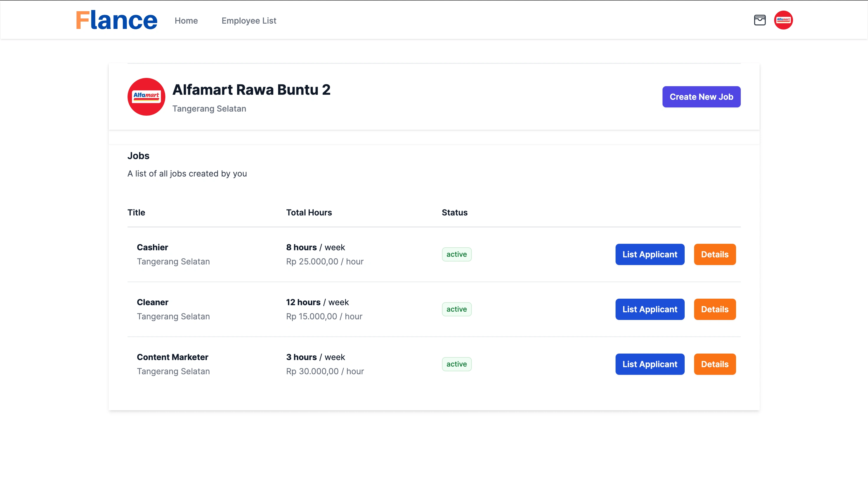Click List Applicant button for Cleaner

tap(650, 309)
